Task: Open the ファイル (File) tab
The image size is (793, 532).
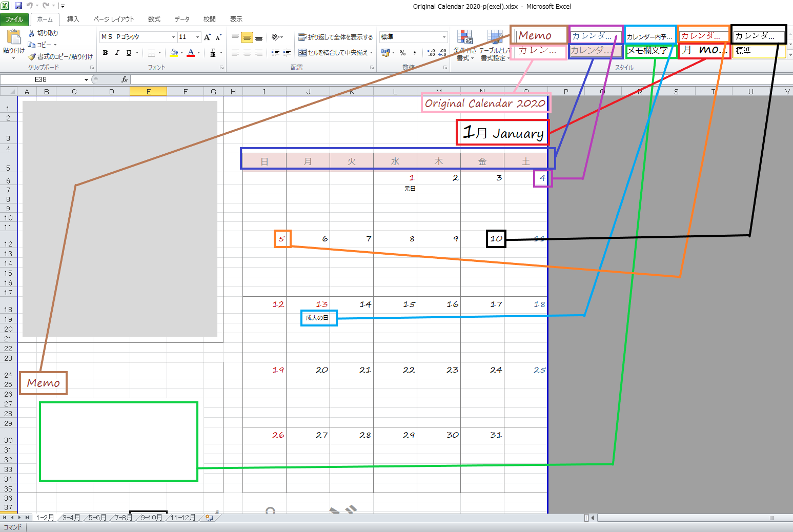Action: (14, 19)
